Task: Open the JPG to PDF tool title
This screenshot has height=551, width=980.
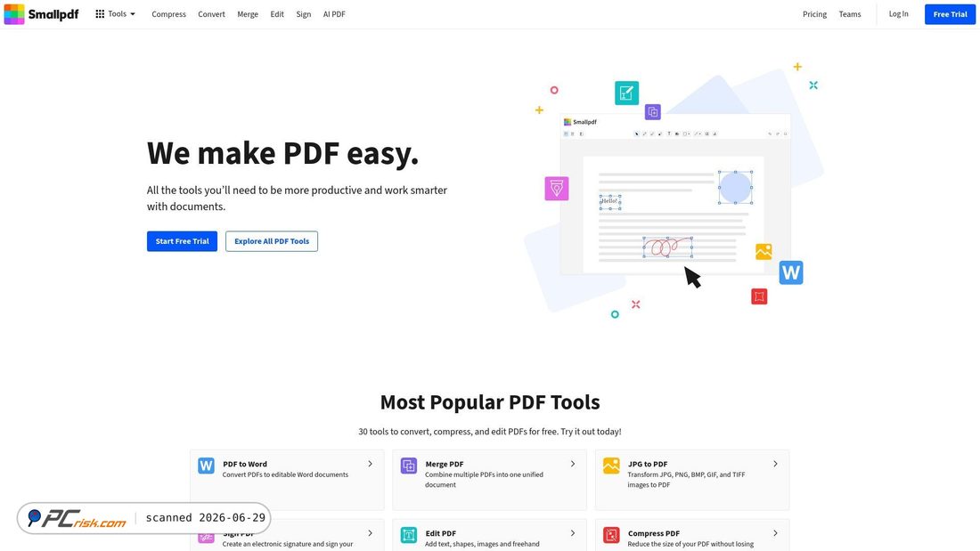Action: click(x=648, y=464)
